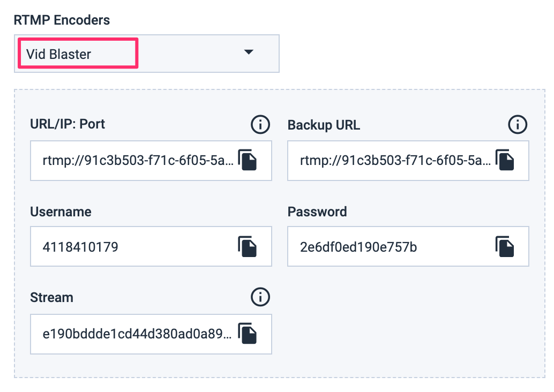Copy the URL/IP Port value
Screen dimensions: 554x392
248,161
